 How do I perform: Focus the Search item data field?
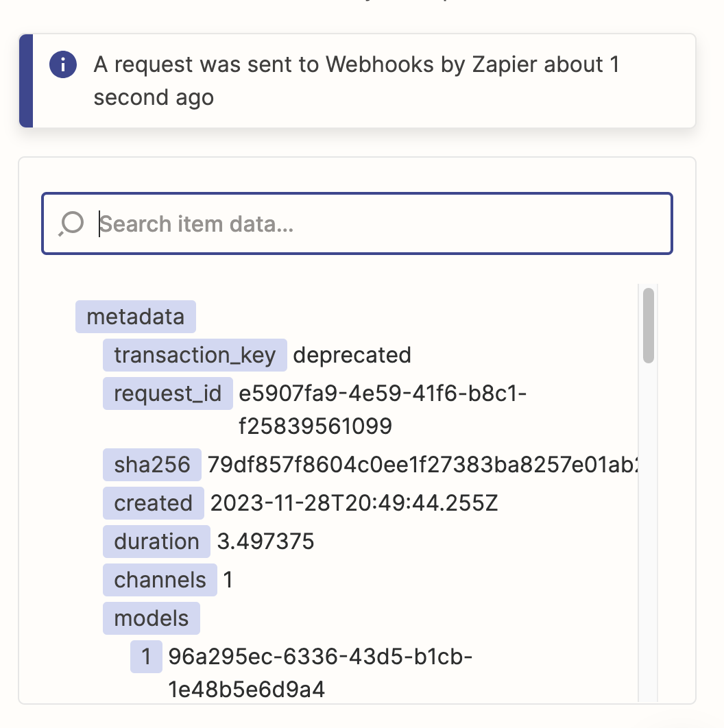(357, 223)
